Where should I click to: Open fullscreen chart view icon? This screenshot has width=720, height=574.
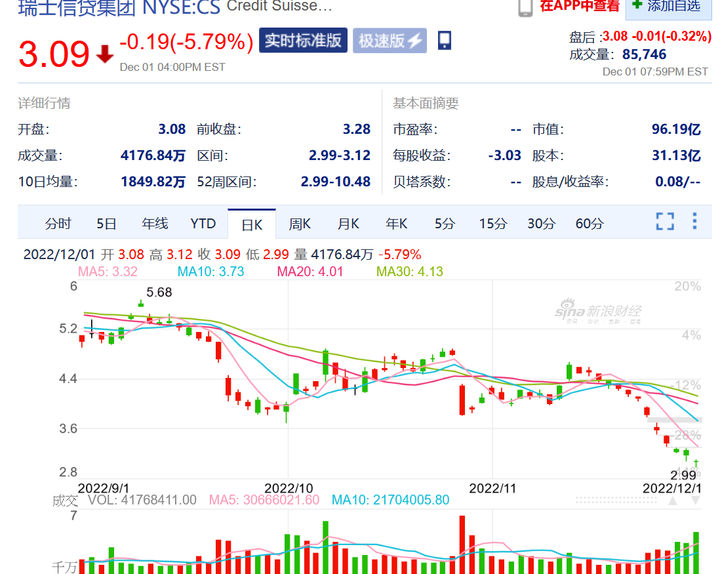tap(665, 221)
